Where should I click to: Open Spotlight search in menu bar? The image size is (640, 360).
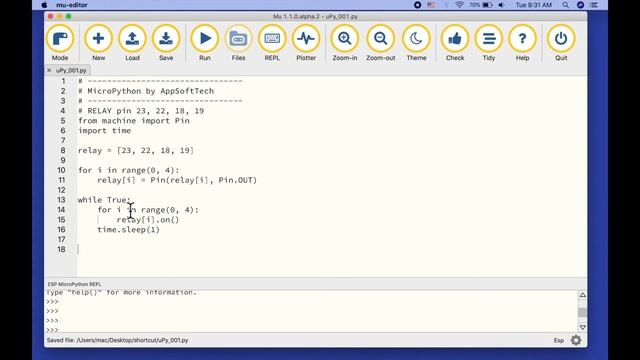click(x=565, y=5)
